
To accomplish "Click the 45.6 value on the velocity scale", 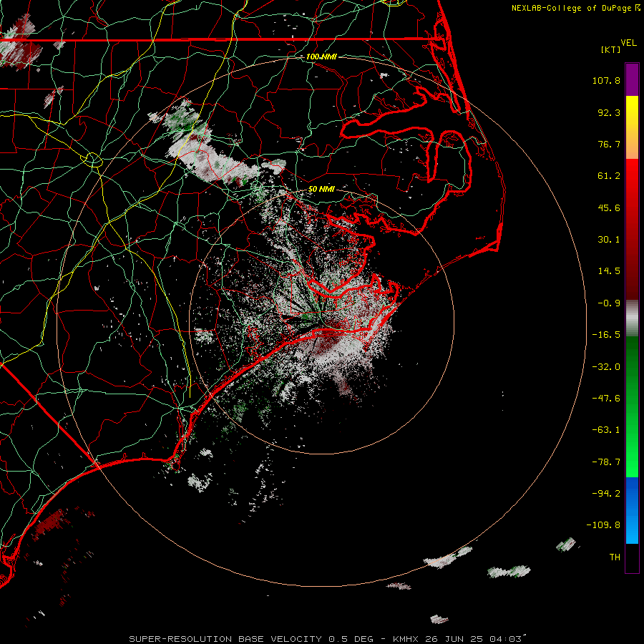I will [609, 208].
